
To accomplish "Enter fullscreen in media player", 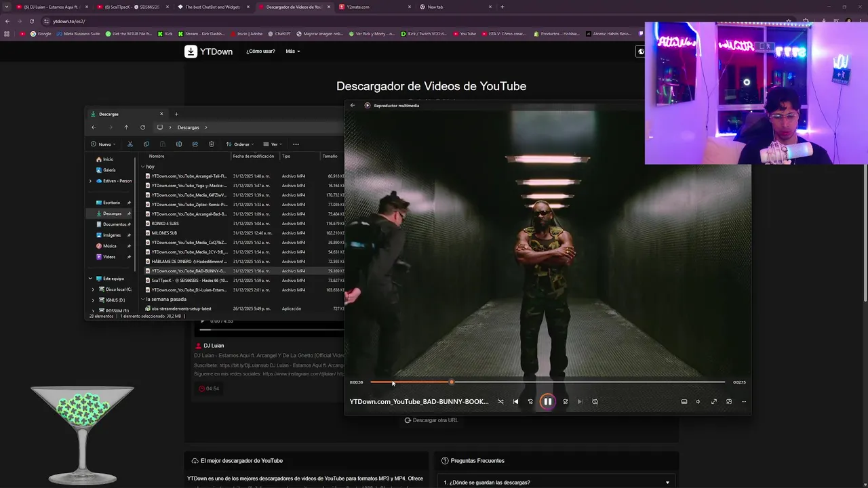I will coord(713,401).
